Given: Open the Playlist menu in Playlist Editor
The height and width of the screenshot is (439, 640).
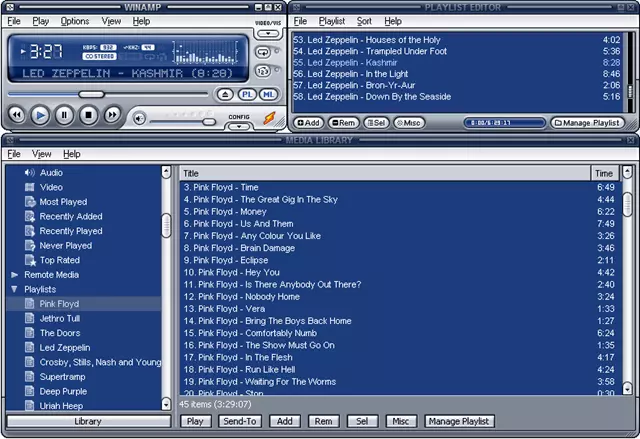Looking at the screenshot, I should coord(332,21).
